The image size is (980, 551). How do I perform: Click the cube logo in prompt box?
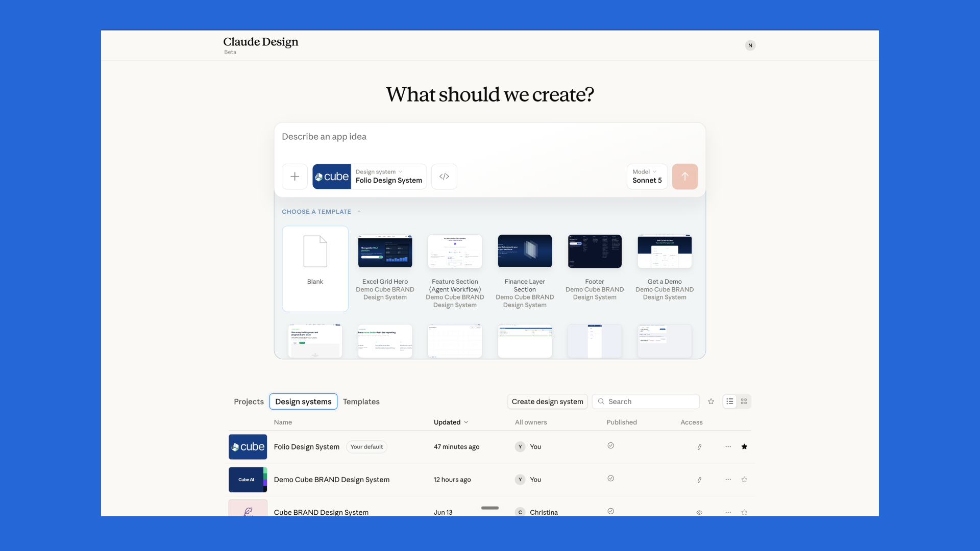(x=332, y=177)
